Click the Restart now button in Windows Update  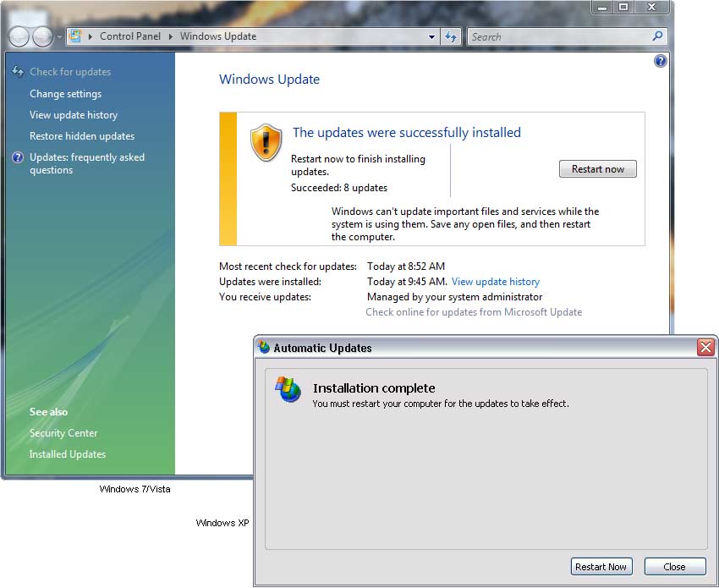[x=598, y=169]
